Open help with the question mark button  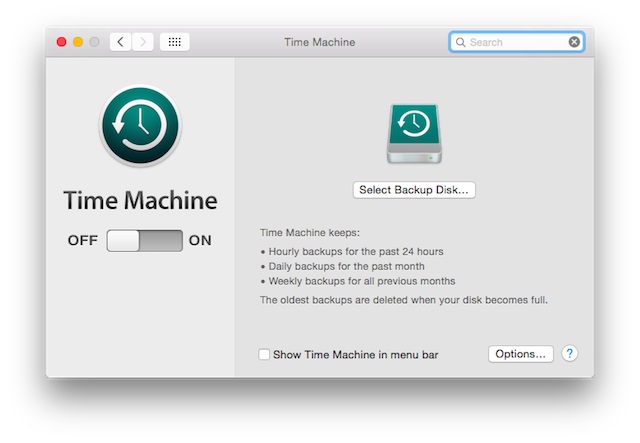pyautogui.click(x=569, y=354)
